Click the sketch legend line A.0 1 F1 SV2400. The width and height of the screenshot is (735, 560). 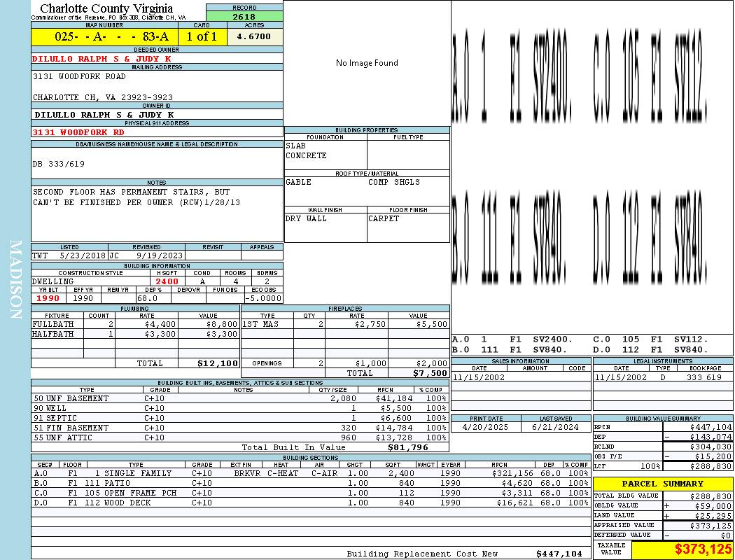[x=512, y=339]
